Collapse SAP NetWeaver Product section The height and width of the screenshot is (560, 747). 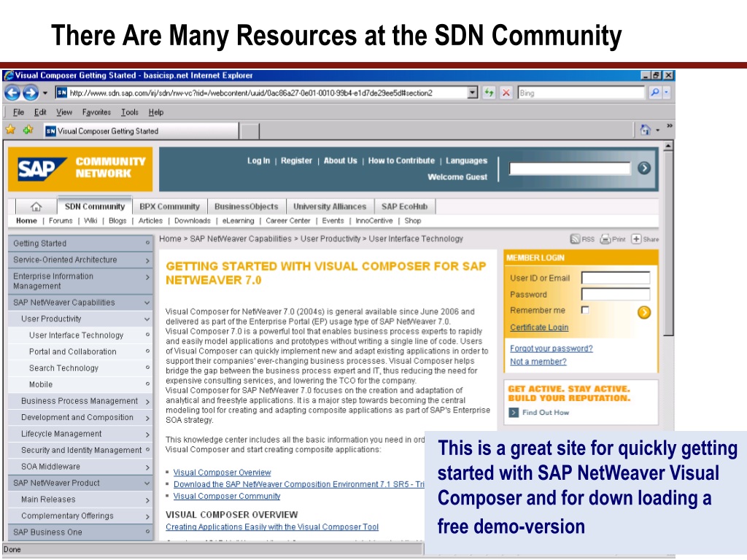point(147,483)
